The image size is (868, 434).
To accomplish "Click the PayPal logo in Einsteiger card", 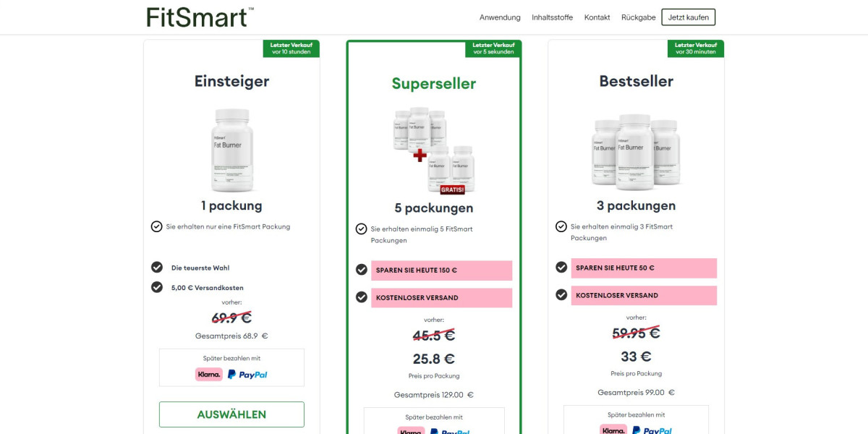I will (247, 375).
